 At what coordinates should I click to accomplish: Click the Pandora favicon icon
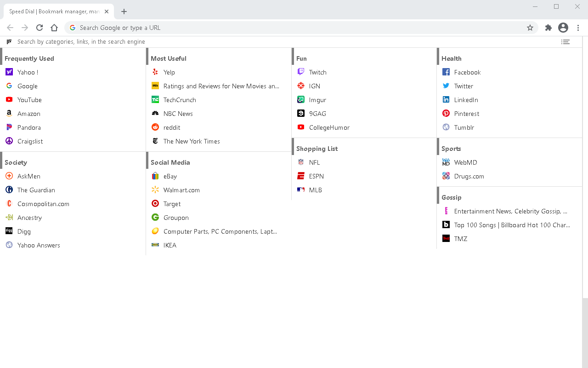9,127
